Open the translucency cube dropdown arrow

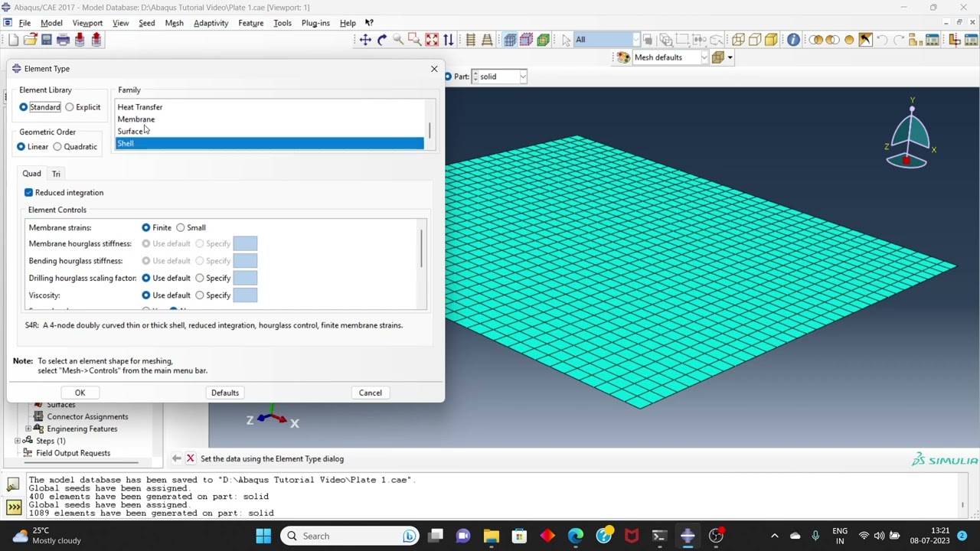point(730,57)
